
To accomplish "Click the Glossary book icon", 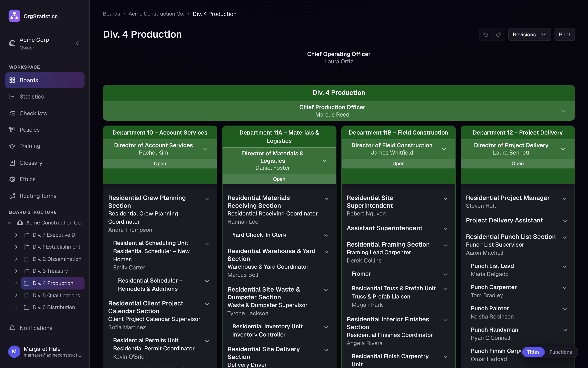I will (x=12, y=163).
